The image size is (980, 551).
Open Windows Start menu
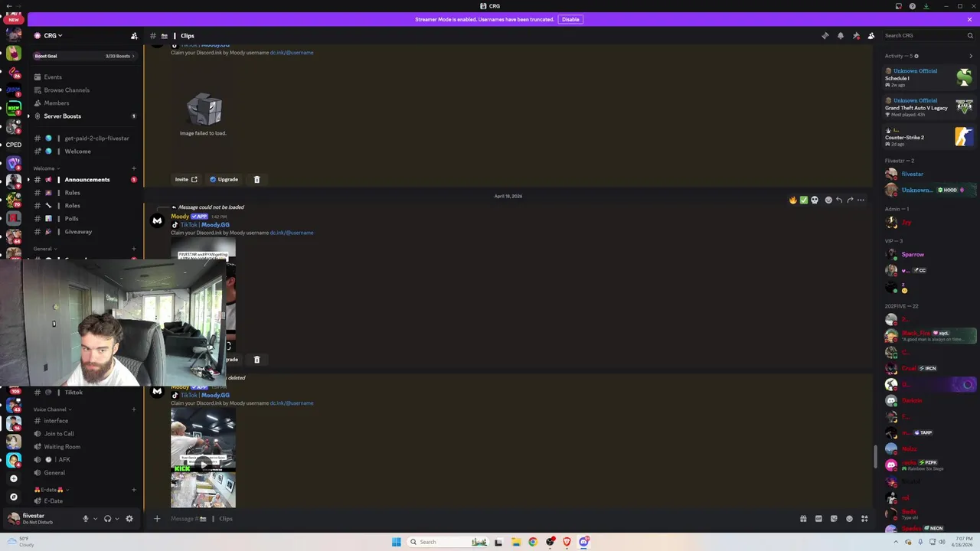tap(397, 542)
